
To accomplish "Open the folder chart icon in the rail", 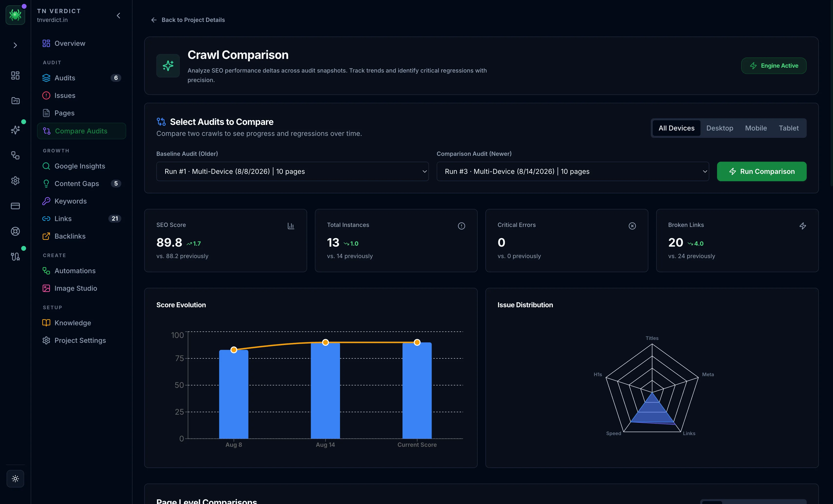I will 15,101.
